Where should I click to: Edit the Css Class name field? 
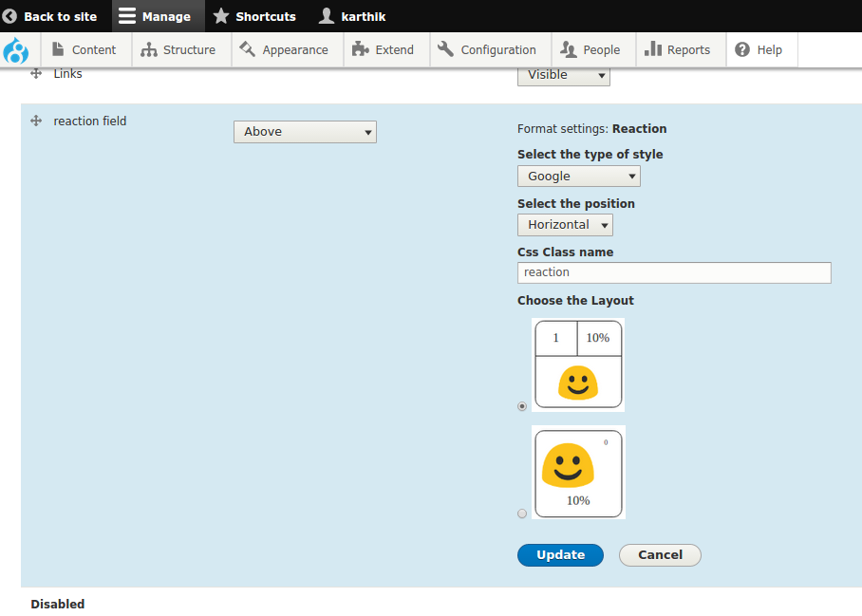tap(674, 272)
